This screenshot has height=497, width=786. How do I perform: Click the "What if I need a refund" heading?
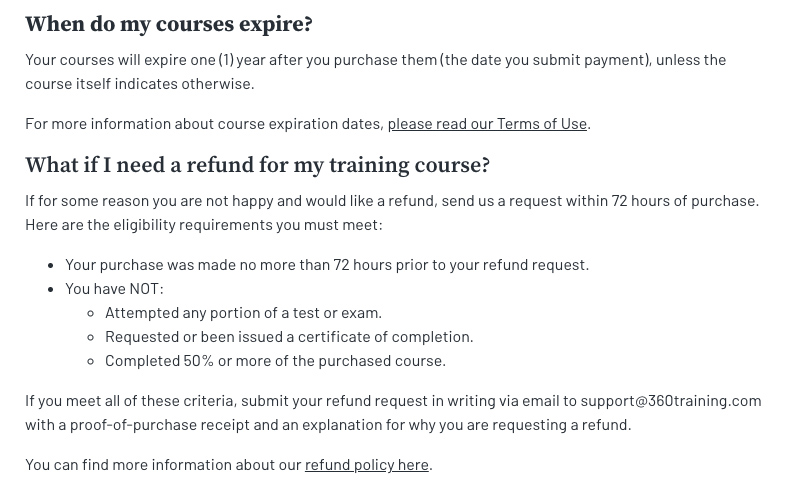pyautogui.click(x=257, y=165)
